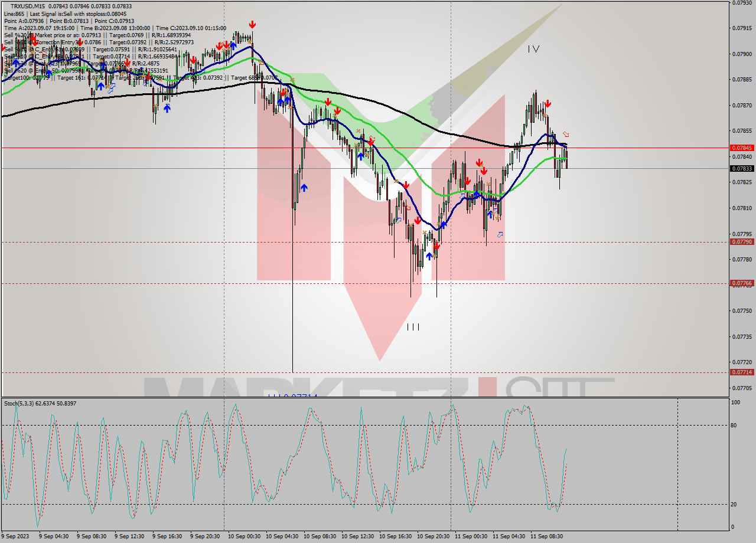Click the stochastic 20 level label

(735, 504)
